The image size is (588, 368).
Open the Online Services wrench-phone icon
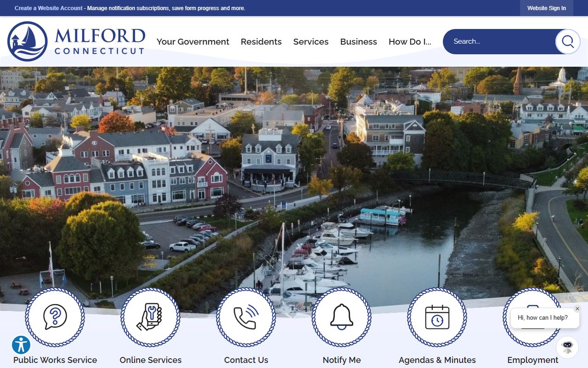(x=151, y=317)
